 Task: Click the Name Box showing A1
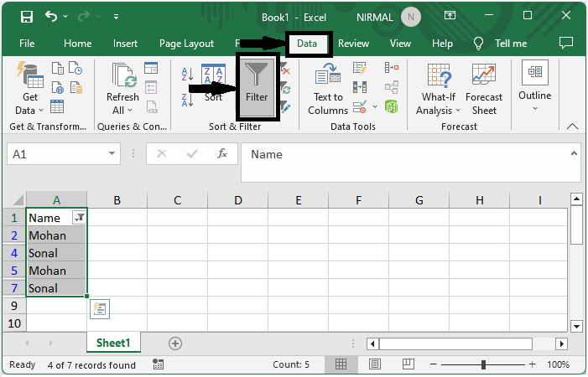[x=57, y=154]
